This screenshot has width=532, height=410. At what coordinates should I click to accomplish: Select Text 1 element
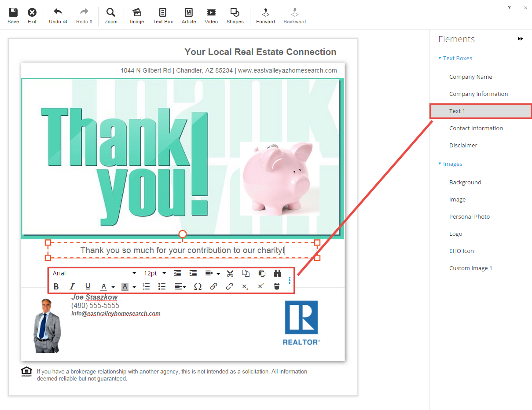tap(481, 111)
